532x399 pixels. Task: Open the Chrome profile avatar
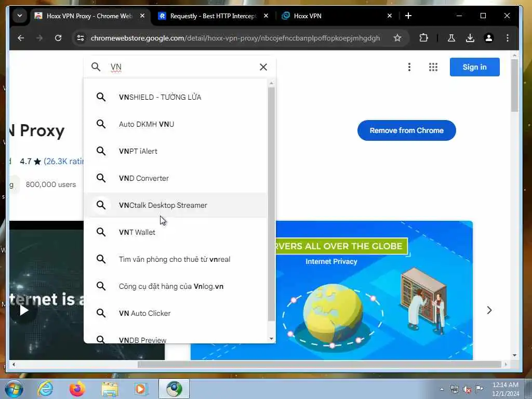point(488,38)
